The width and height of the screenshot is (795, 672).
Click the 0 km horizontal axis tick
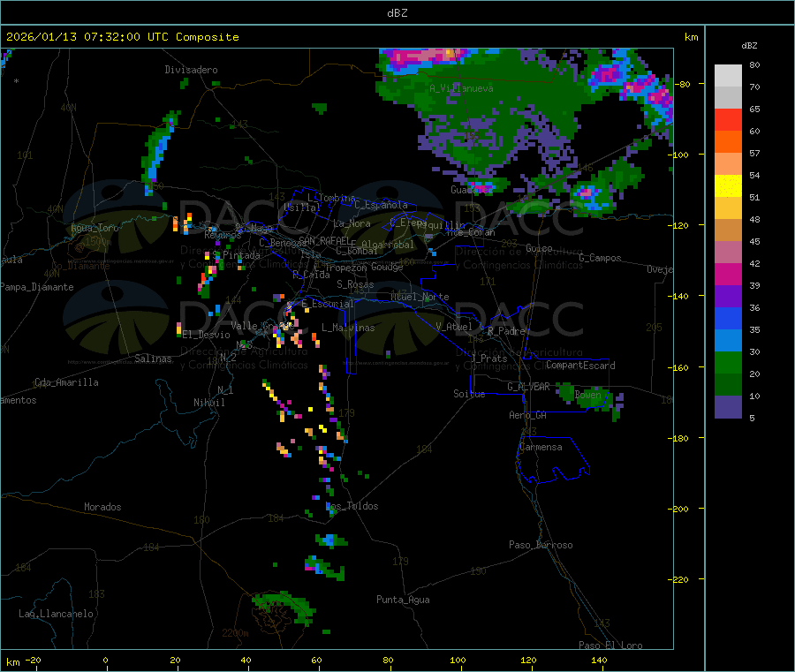coord(105,660)
